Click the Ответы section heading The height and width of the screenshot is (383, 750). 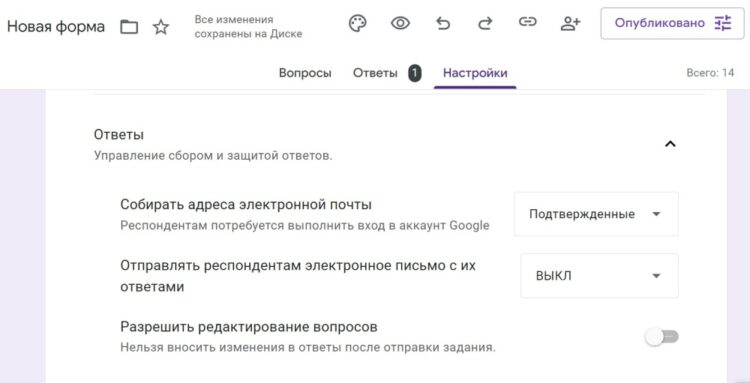(119, 135)
